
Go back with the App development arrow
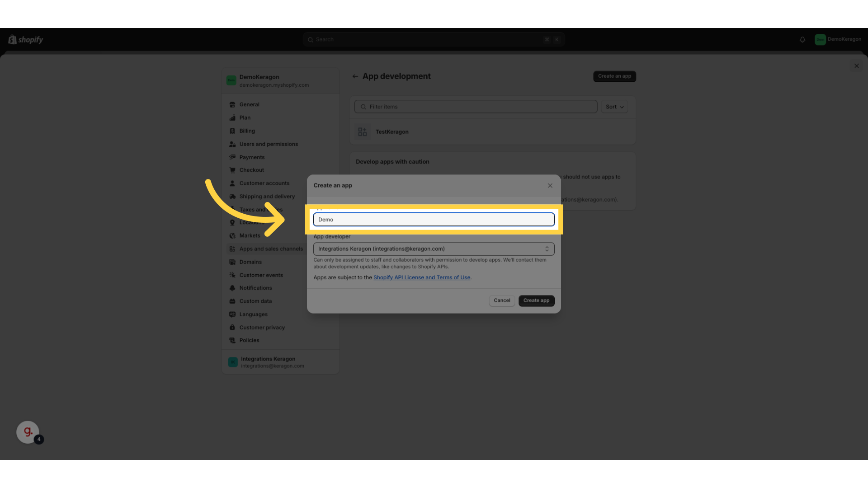coord(355,77)
